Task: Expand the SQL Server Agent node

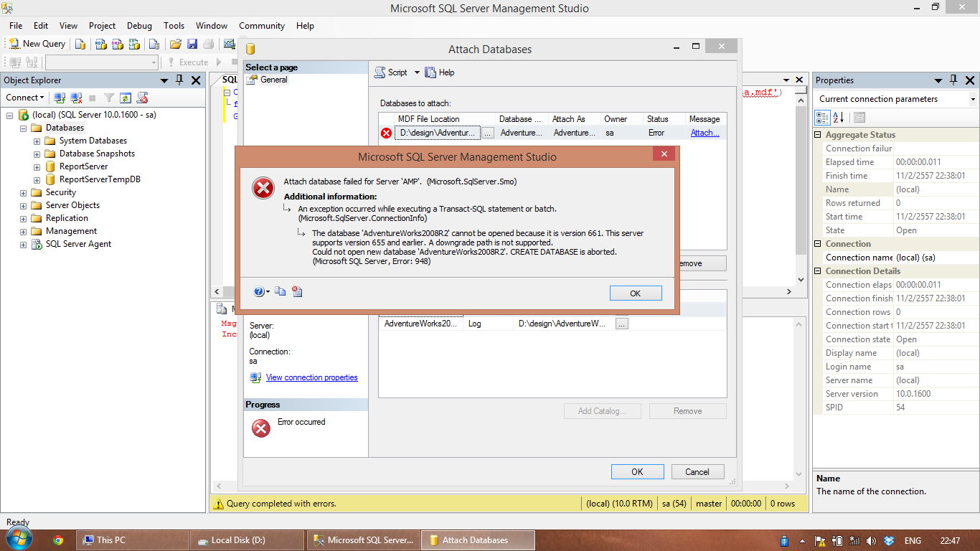Action: [x=23, y=244]
